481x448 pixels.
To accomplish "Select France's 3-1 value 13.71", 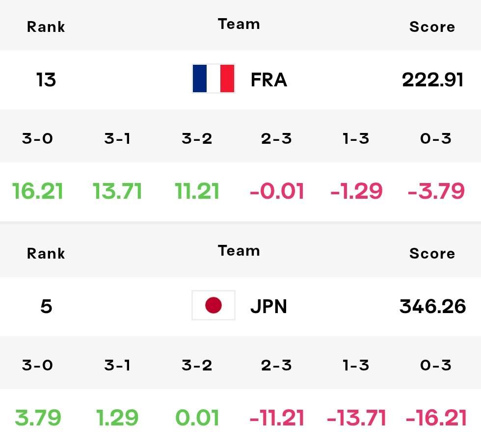I will click(117, 191).
